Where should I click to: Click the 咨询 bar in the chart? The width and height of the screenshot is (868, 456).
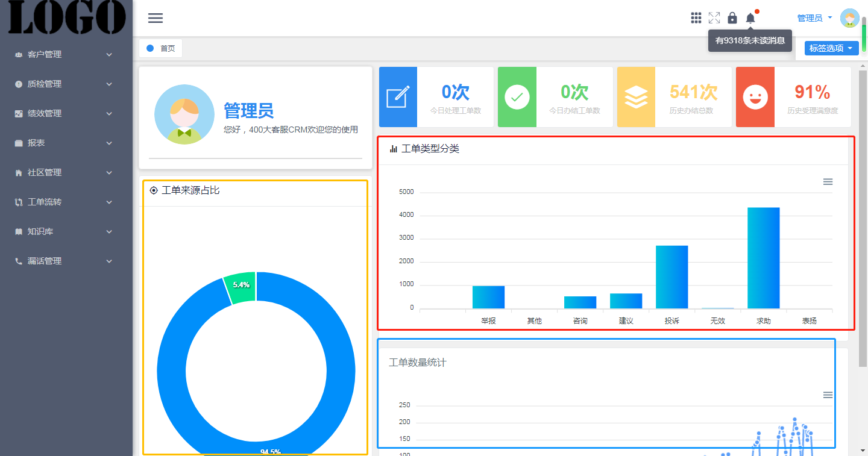(x=580, y=302)
